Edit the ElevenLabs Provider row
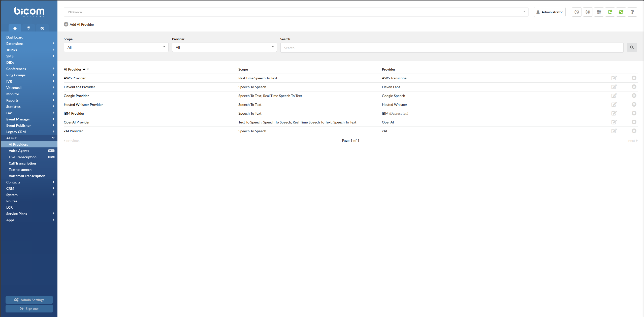The height and width of the screenshot is (317, 644). (614, 87)
